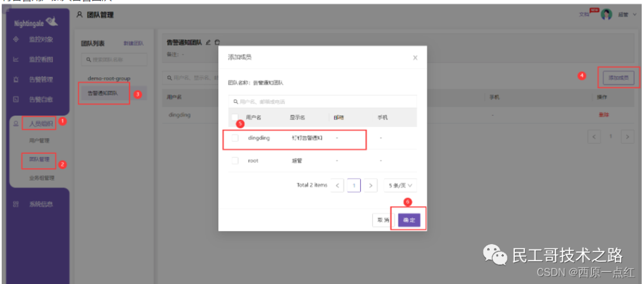Click the pencil edit icon beside 告警通知团队
Image resolution: width=644 pixels, height=284 pixels.
pyautogui.click(x=208, y=42)
